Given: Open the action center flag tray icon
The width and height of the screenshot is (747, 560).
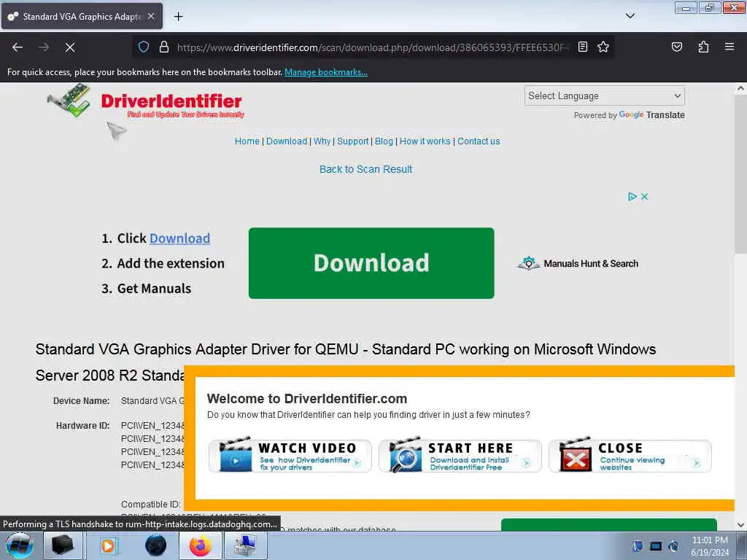Looking at the screenshot, I should point(638,546).
